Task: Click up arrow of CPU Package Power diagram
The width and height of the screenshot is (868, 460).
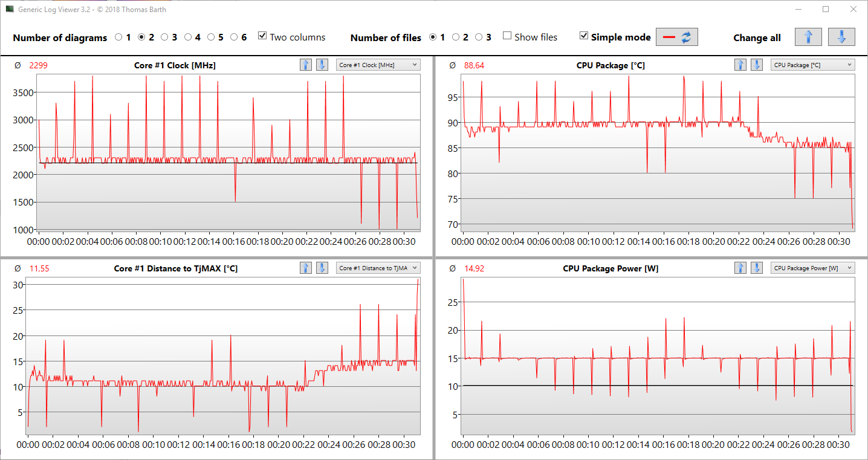Action: click(x=740, y=268)
